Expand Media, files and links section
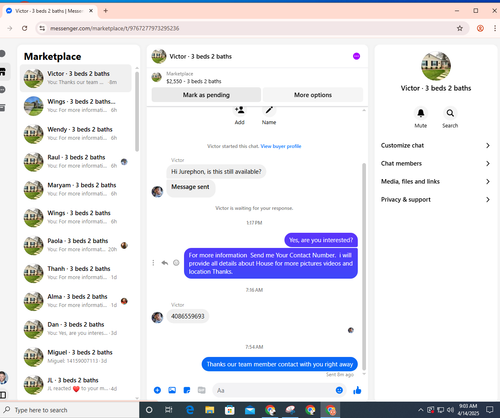Screen dimensions: 500x418 pyautogui.click(x=436, y=181)
